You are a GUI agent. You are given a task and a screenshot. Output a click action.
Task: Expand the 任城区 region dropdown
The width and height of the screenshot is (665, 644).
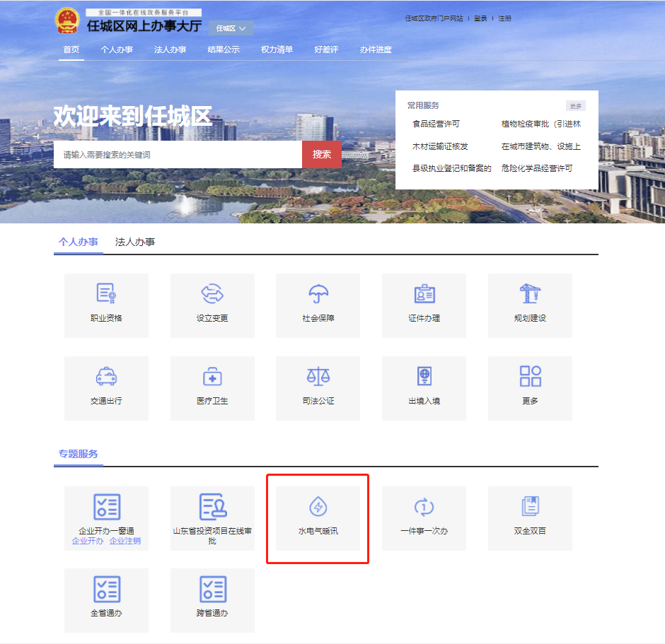[x=231, y=28]
